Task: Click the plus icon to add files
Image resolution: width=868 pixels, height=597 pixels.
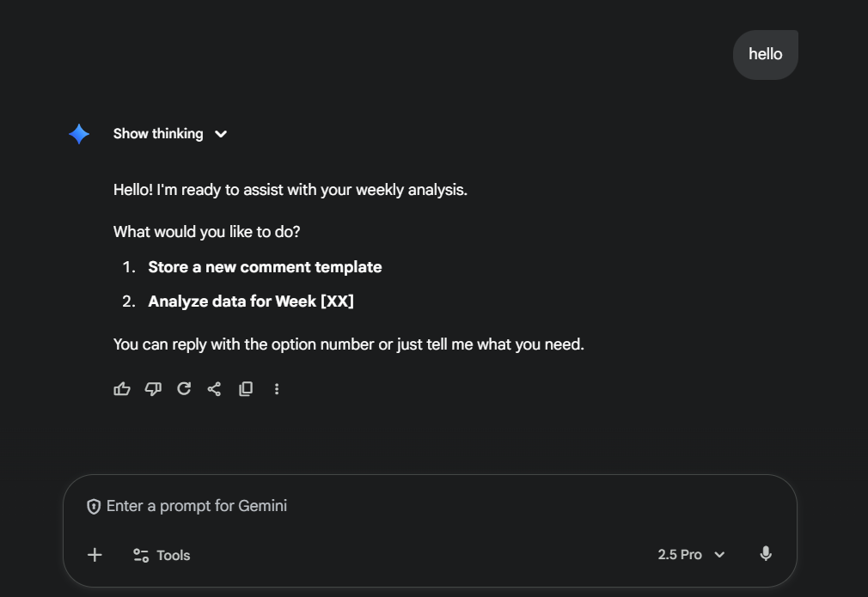Action: point(95,555)
